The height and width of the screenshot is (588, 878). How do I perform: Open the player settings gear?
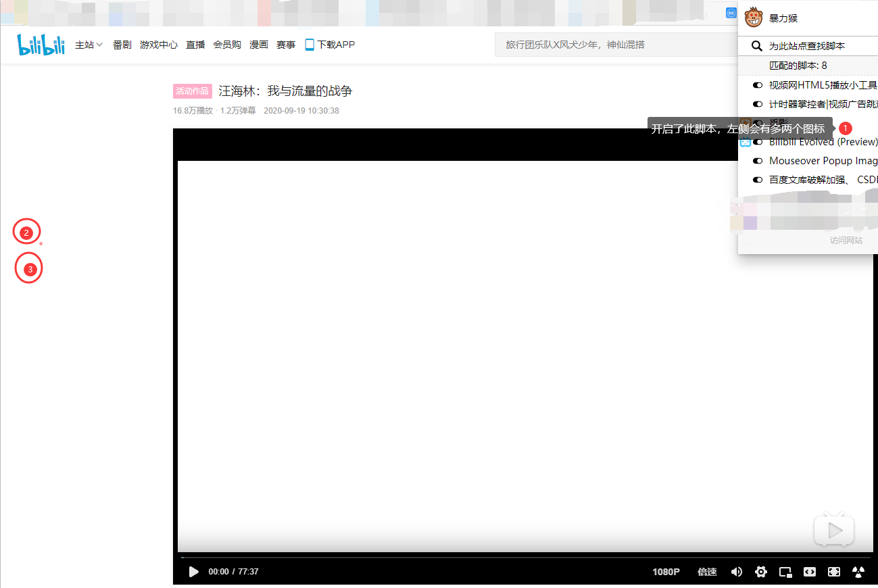point(760,572)
